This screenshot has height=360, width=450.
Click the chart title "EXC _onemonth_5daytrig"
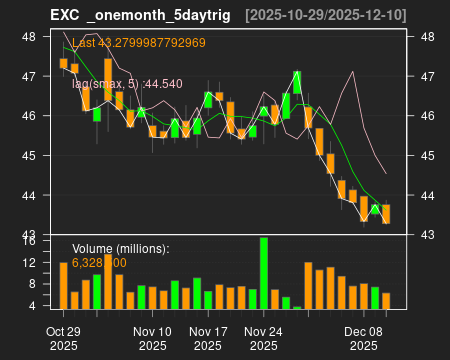click(140, 15)
